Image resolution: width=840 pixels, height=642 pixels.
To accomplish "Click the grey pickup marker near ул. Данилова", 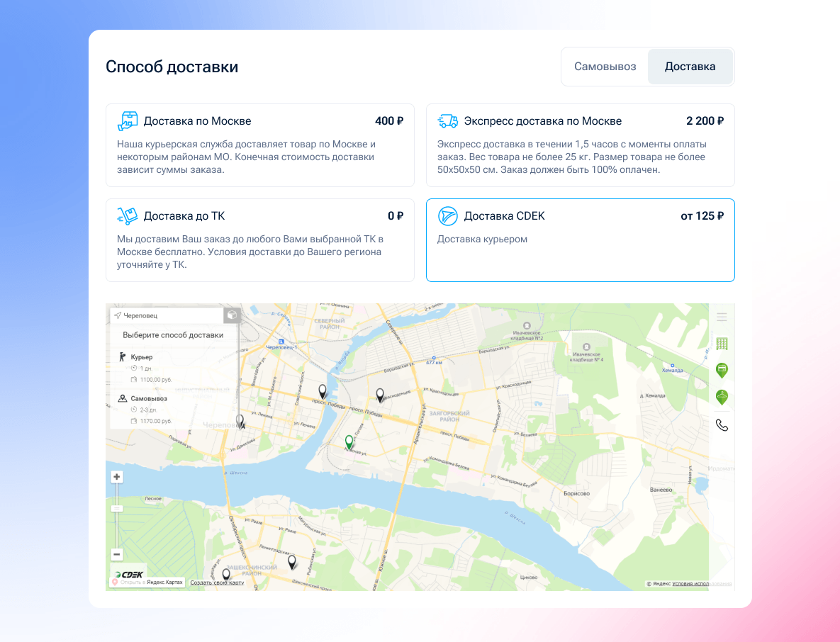I will (240, 422).
